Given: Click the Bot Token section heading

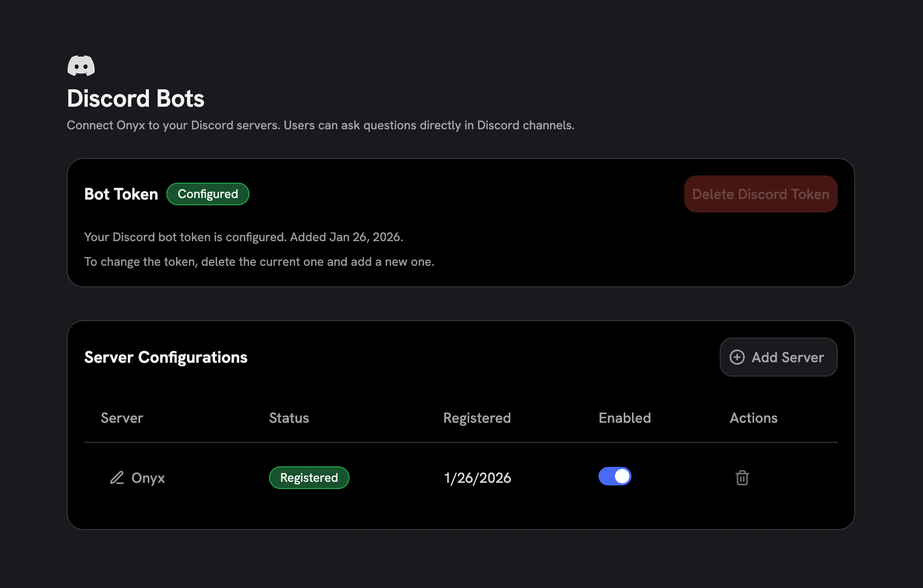Looking at the screenshot, I should pyautogui.click(x=121, y=194).
